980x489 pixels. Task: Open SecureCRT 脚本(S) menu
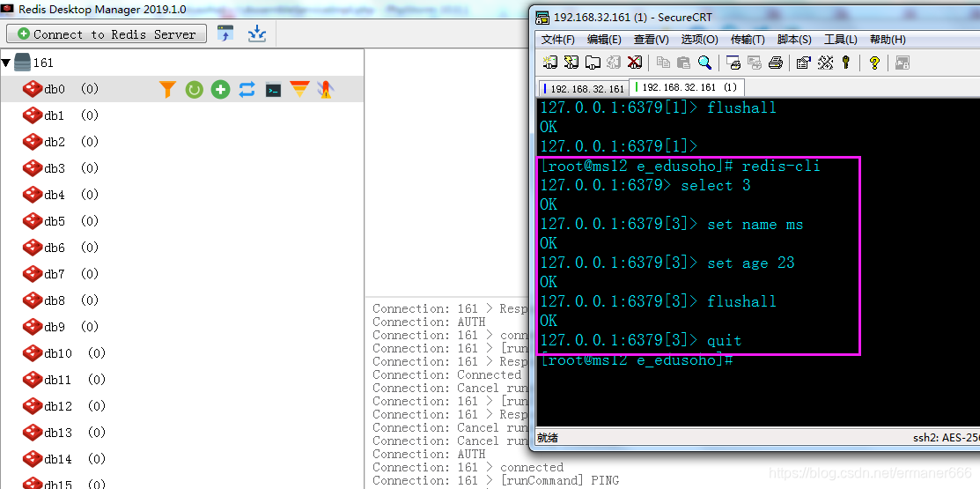pyautogui.click(x=793, y=40)
